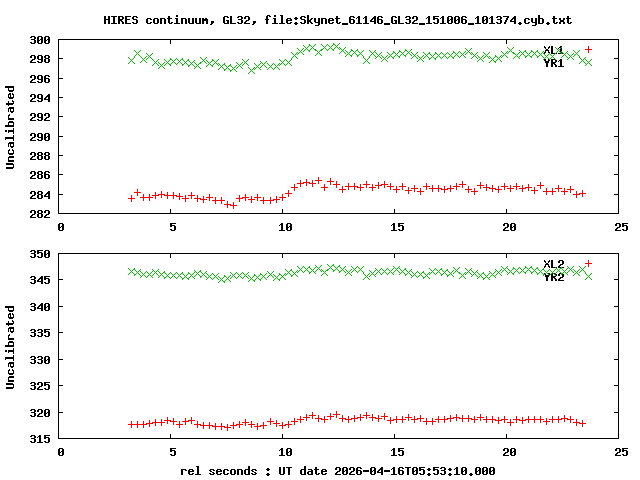Click the red plus marker beside XL1
The width and height of the screenshot is (640, 480).
coord(588,49)
